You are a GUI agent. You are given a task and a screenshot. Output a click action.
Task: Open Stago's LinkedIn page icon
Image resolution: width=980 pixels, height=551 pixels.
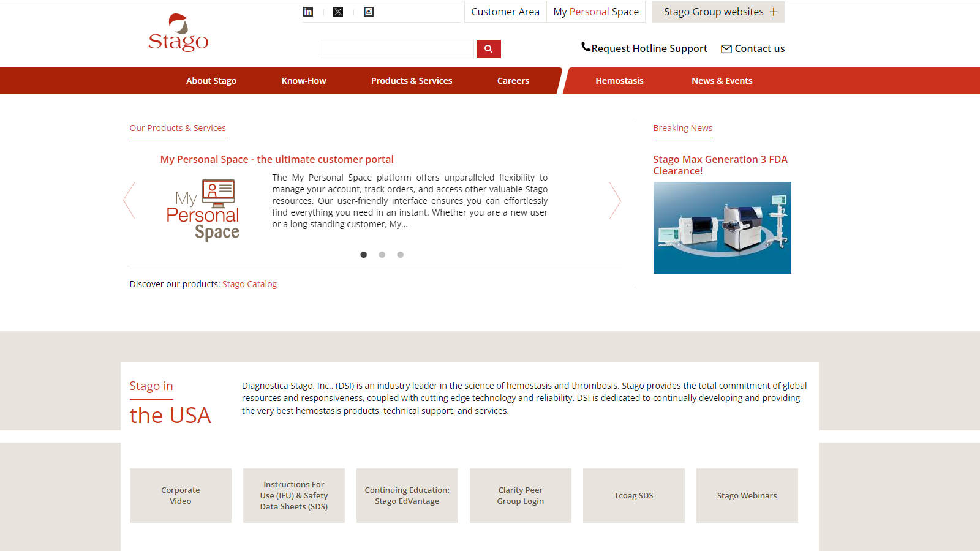click(308, 12)
